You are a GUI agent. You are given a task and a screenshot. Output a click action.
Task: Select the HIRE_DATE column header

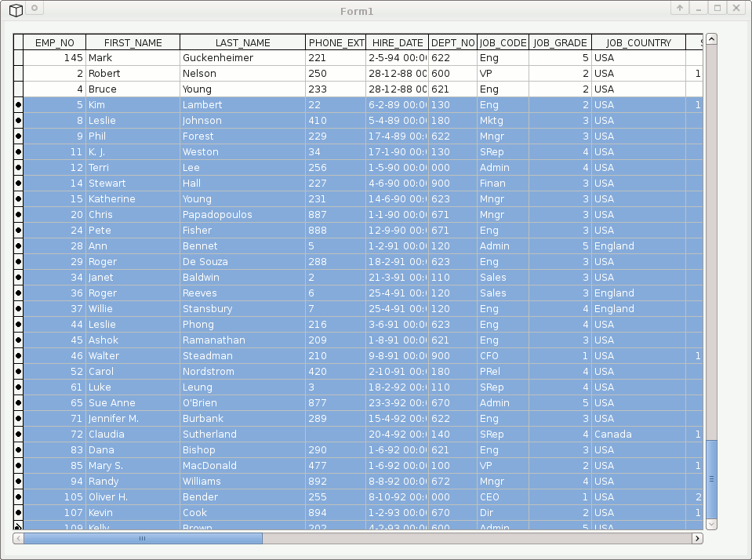tap(398, 42)
